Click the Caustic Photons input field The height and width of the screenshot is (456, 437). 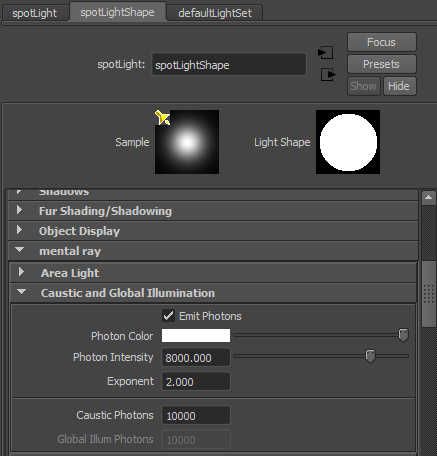tap(196, 416)
